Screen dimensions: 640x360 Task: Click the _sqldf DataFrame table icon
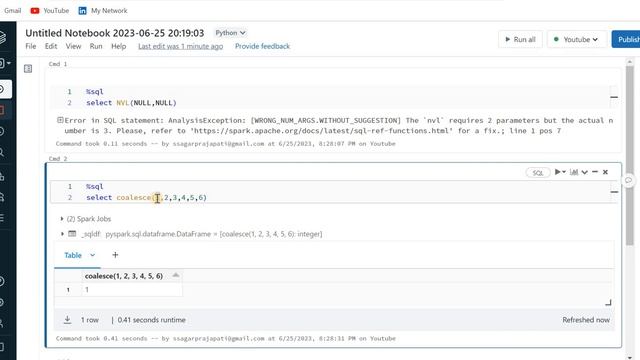pos(72,234)
